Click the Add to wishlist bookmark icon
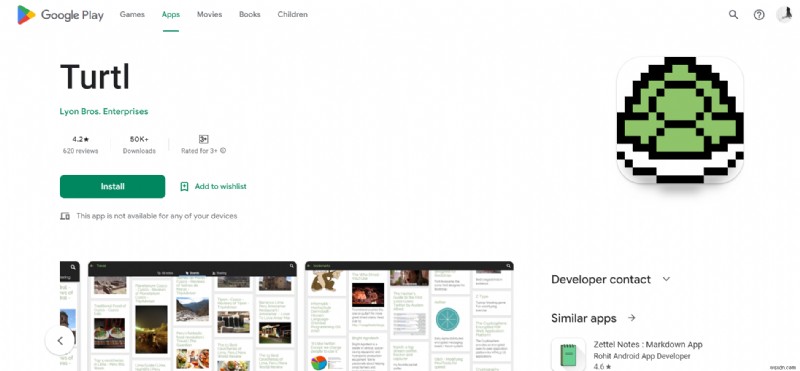The height and width of the screenshot is (371, 800). coord(184,187)
